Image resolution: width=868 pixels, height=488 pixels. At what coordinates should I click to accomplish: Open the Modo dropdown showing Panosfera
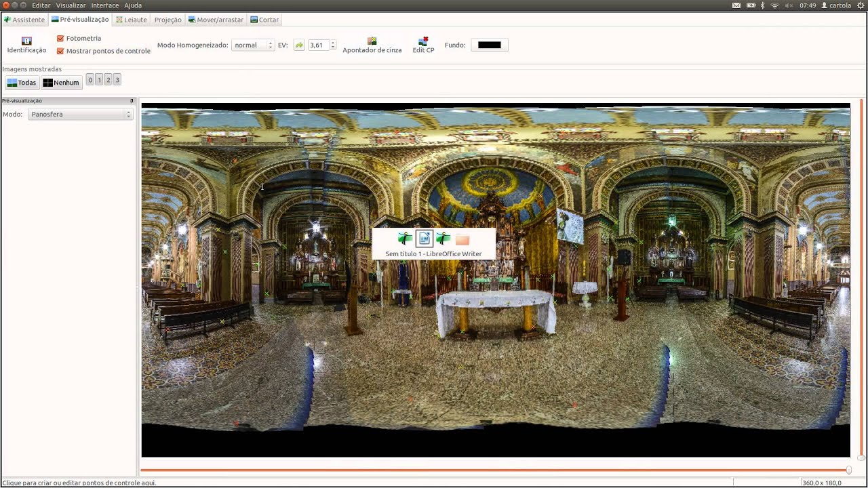(x=80, y=115)
